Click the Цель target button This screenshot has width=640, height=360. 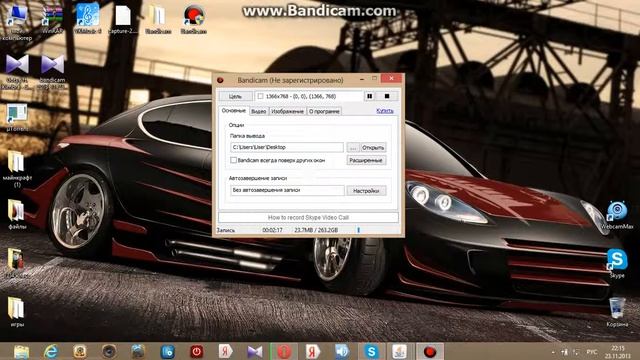click(235, 96)
